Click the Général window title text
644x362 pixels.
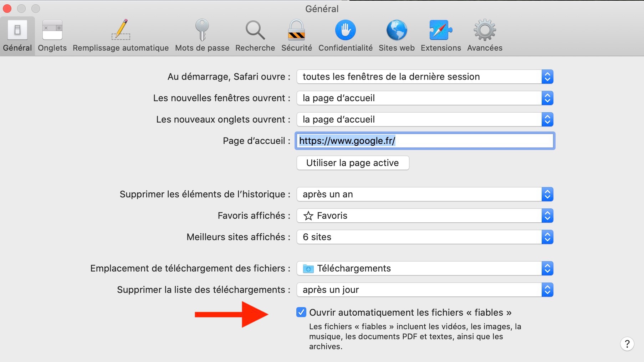322,9
